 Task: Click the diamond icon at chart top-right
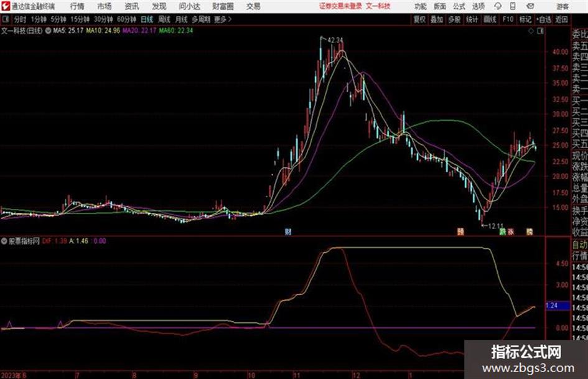(x=531, y=31)
